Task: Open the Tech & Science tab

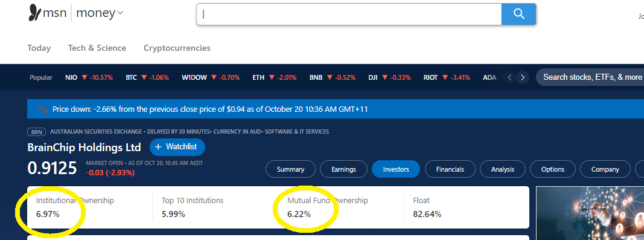Action: (x=97, y=48)
